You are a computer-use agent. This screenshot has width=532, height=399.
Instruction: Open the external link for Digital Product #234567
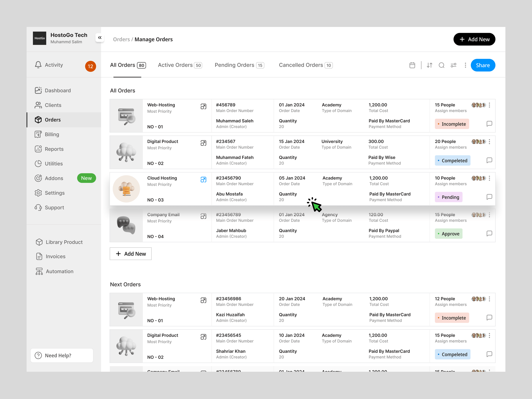[203, 143]
